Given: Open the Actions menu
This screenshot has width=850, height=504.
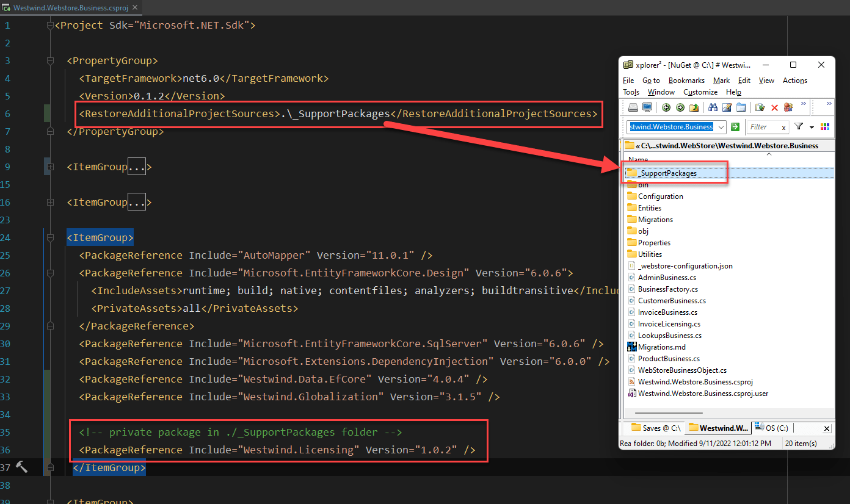Looking at the screenshot, I should [x=795, y=81].
